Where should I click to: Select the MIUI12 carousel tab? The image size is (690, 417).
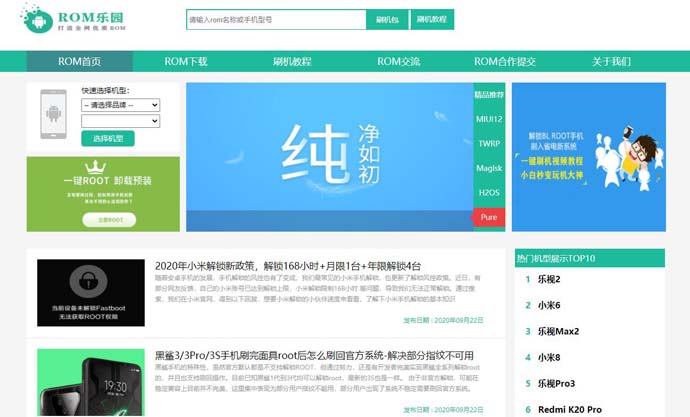(489, 119)
